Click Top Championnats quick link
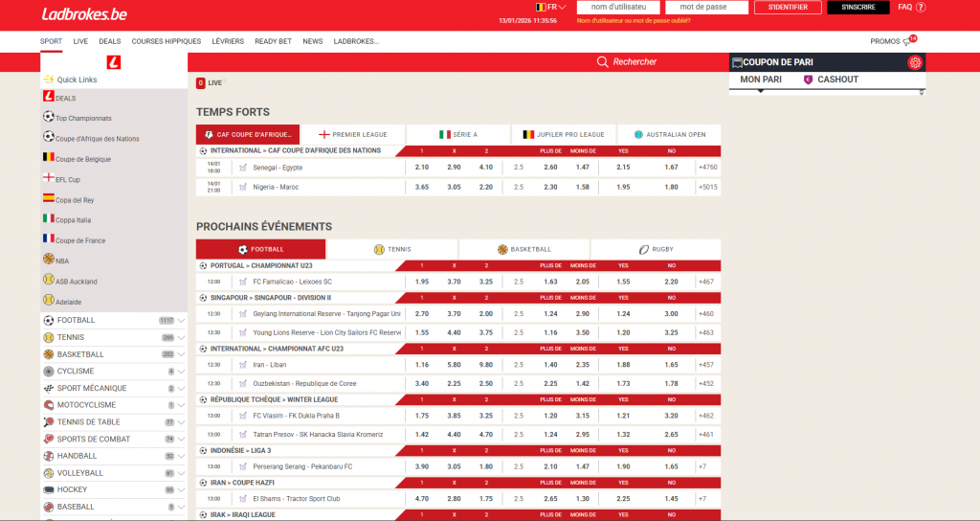Viewport: 980px width, 521px height. point(84,118)
